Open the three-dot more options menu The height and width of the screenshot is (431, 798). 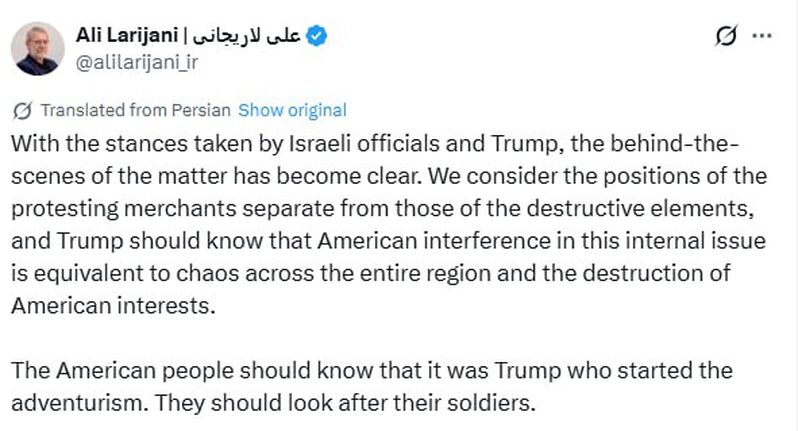tap(761, 38)
